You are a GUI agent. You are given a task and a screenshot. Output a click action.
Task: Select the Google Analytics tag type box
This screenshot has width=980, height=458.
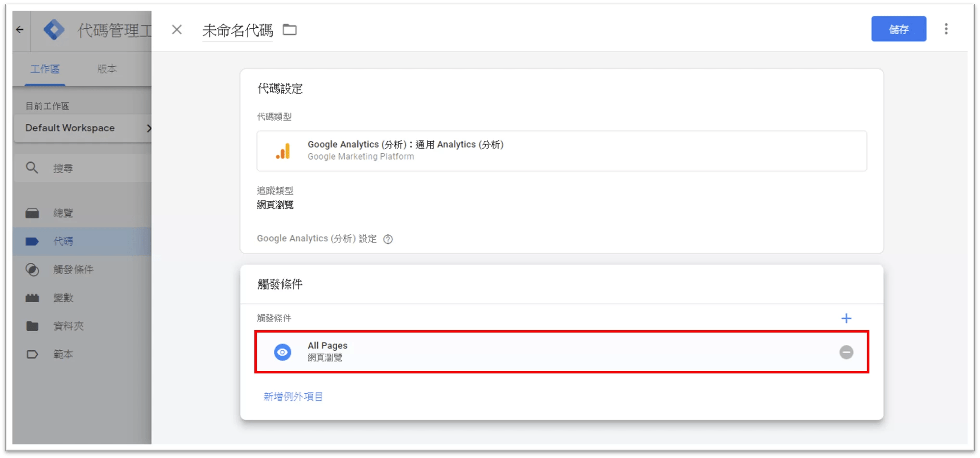tap(562, 151)
